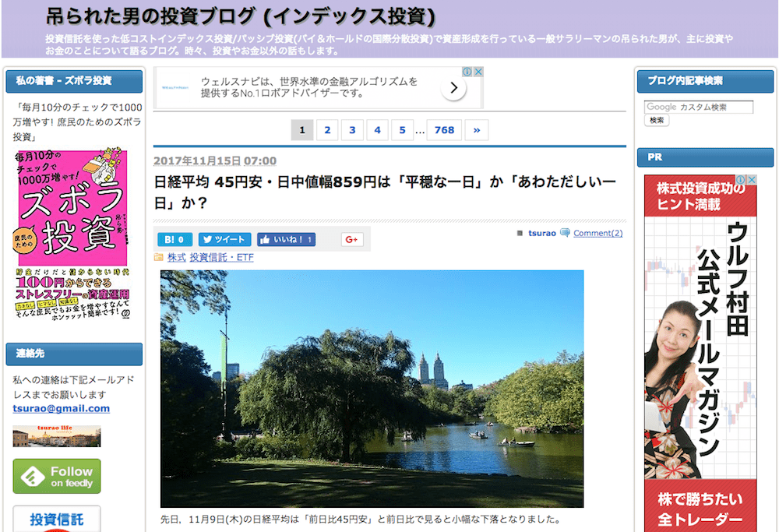The height and width of the screenshot is (532, 779).
Task: Click the tsurao@gmail.com email link
Action: 61,408
